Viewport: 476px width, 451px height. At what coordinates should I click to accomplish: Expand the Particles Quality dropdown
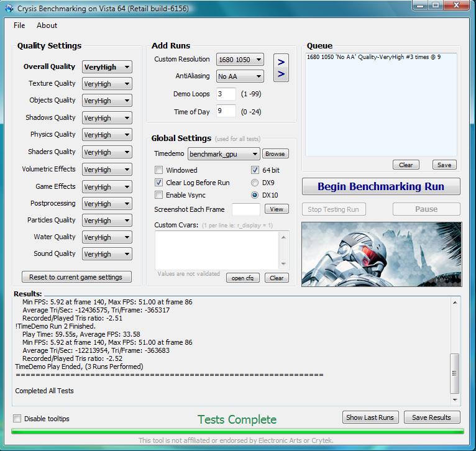click(x=107, y=221)
